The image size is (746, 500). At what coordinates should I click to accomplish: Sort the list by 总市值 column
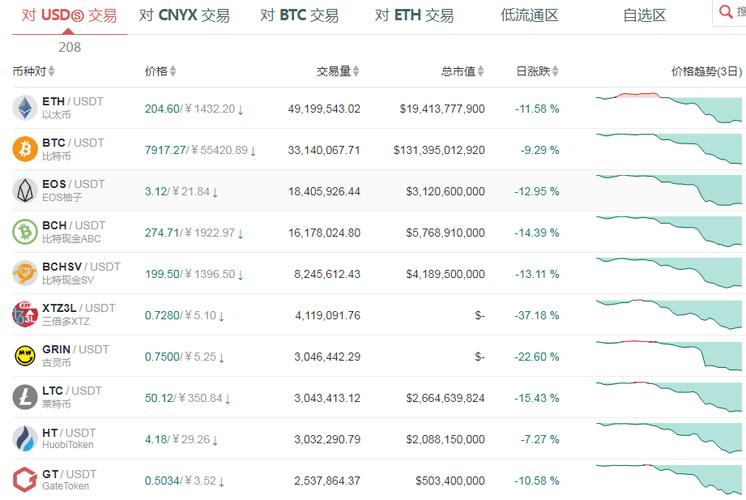[x=463, y=71]
